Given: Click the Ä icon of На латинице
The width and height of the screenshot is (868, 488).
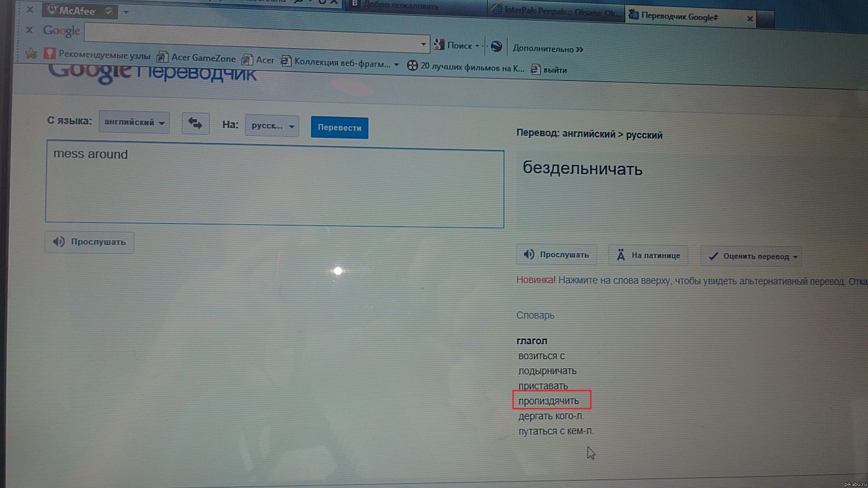Looking at the screenshot, I should 621,255.
